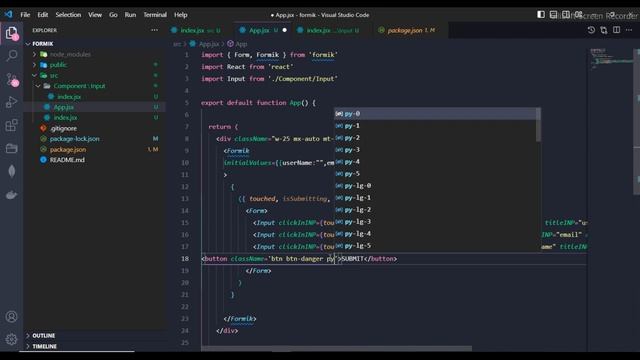
Task: Select py-lg-5 autocomplete suggestion
Action: [x=436, y=246]
